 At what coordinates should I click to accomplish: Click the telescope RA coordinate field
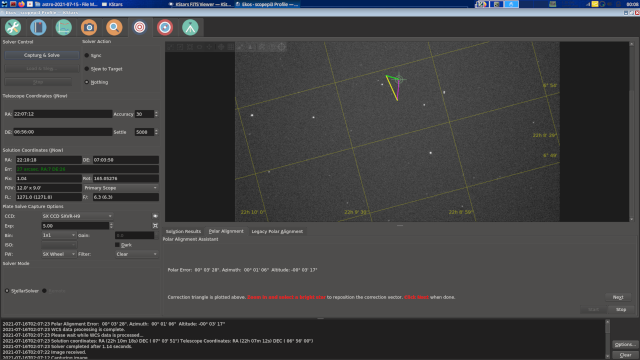[x=62, y=114]
